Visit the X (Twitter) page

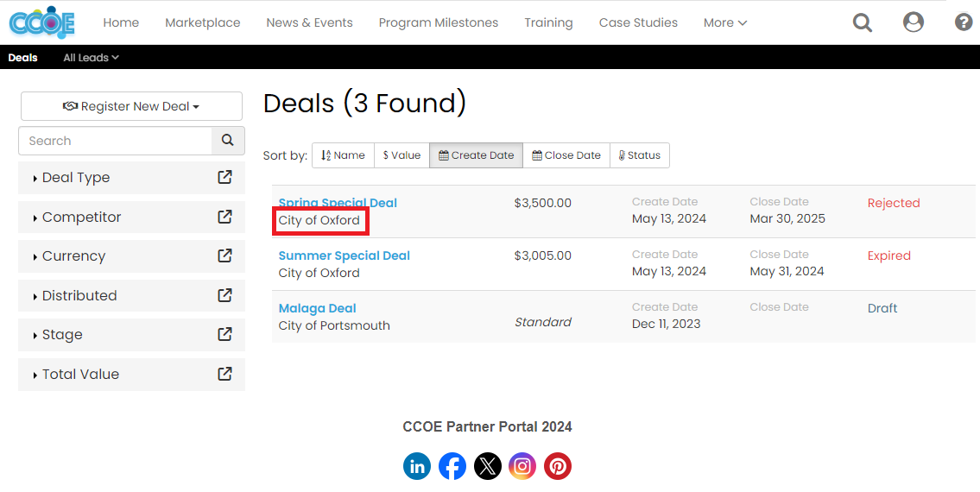[x=488, y=466]
